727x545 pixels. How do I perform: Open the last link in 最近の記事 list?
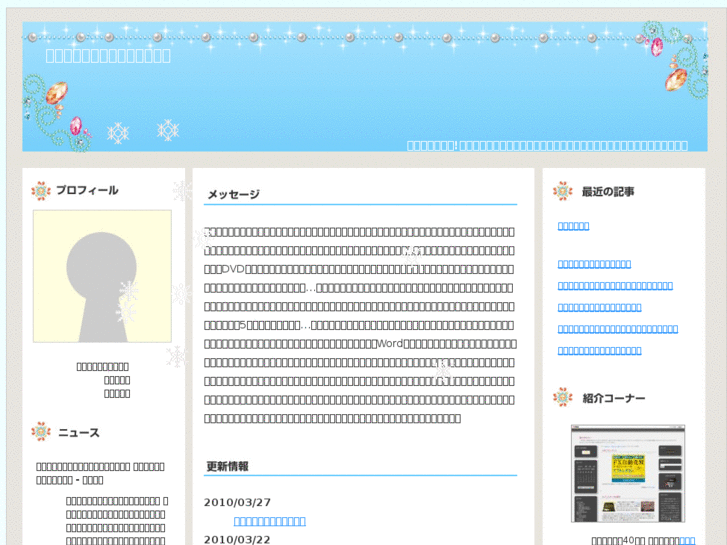(599, 351)
